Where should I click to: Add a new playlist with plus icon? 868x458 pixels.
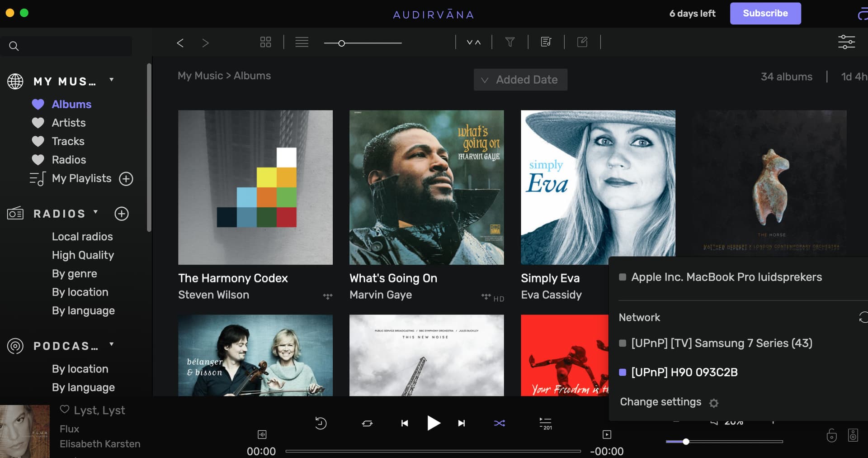[x=126, y=179]
